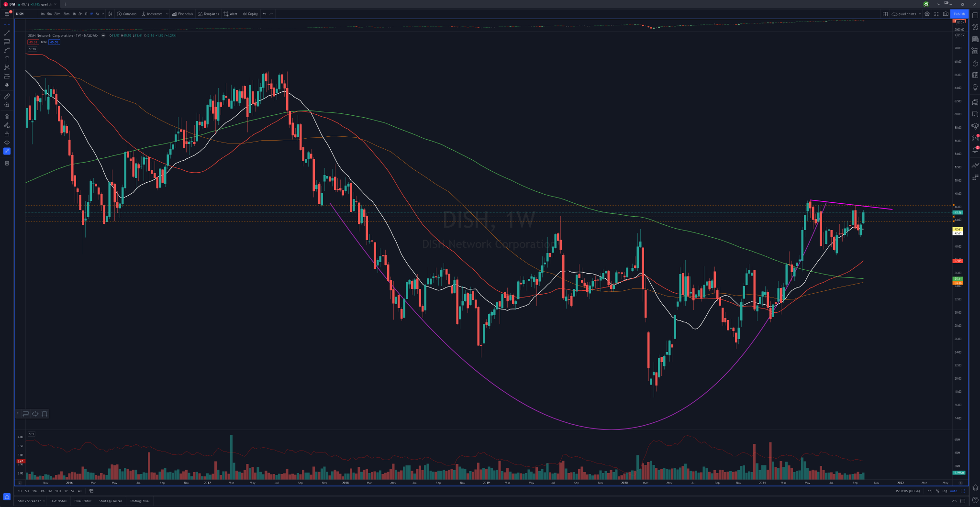Select the trend line drawing tool
This screenshot has height=507, width=980.
point(7,33)
